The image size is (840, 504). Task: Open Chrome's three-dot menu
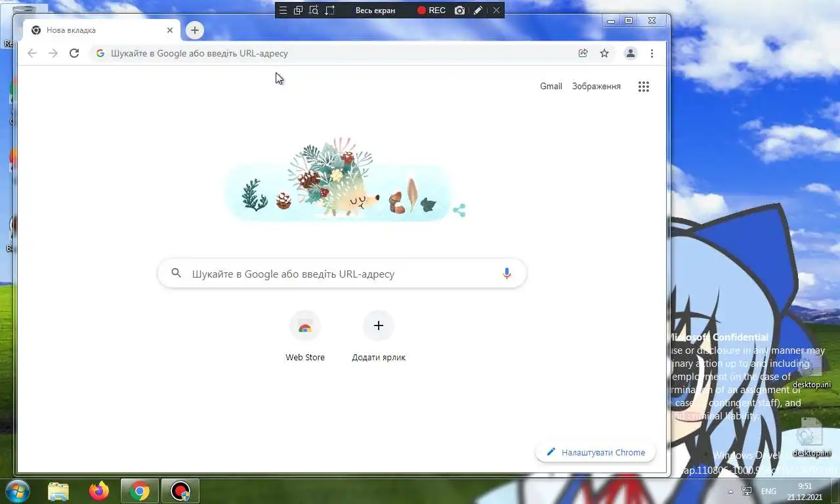(x=652, y=53)
